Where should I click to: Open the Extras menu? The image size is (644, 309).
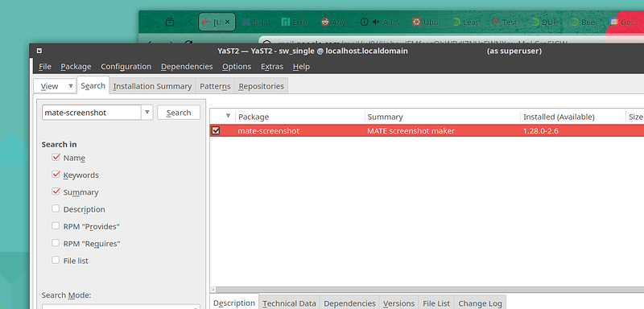pos(272,67)
